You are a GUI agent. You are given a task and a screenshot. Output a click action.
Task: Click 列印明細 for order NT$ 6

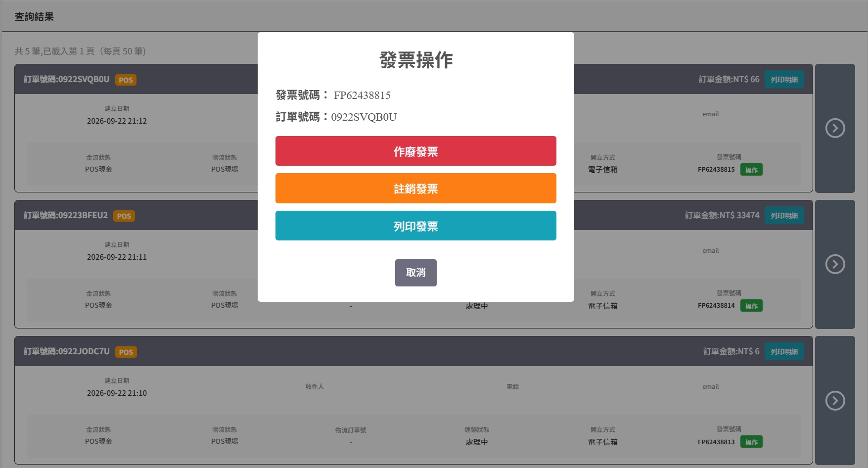tap(784, 351)
